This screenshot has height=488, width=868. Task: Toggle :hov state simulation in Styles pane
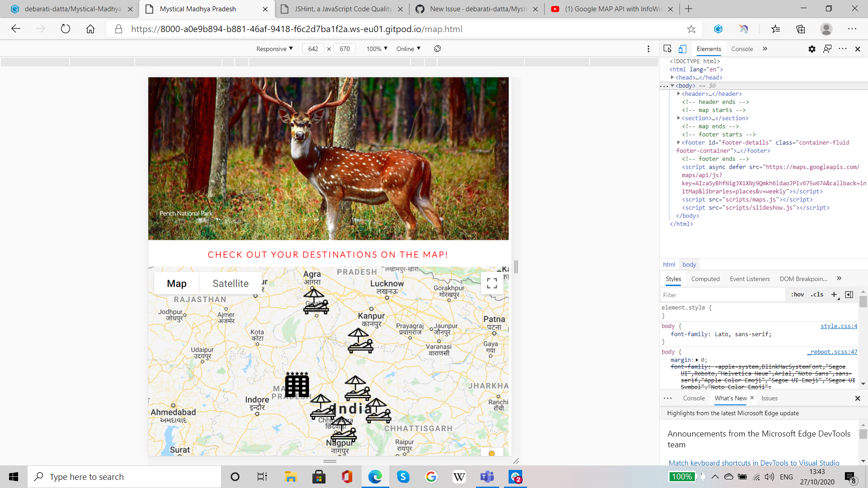(x=798, y=294)
